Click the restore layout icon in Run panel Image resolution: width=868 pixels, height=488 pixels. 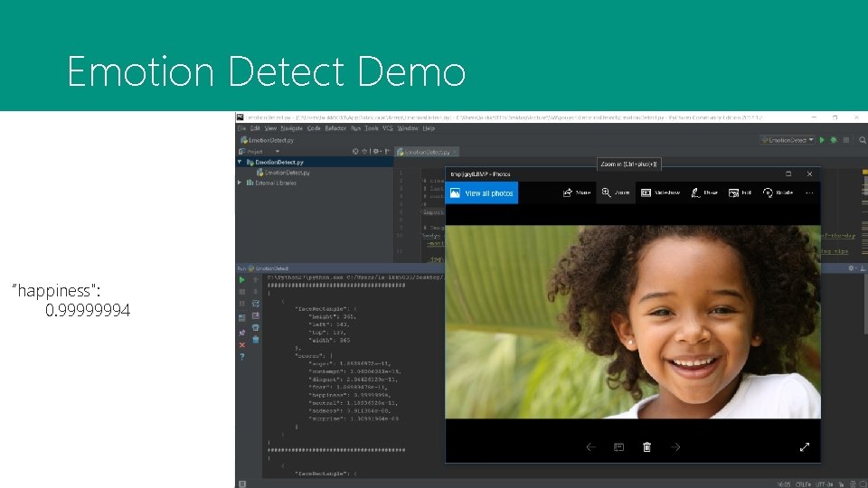click(x=242, y=317)
